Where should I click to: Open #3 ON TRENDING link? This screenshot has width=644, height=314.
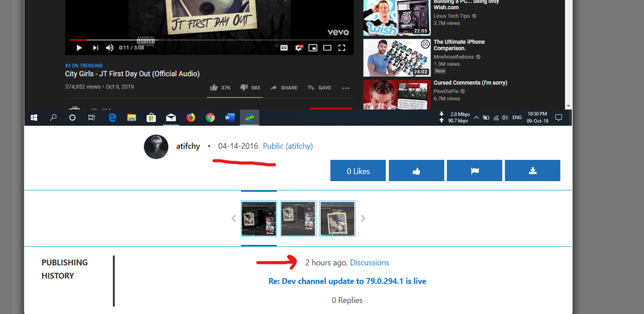84,66
